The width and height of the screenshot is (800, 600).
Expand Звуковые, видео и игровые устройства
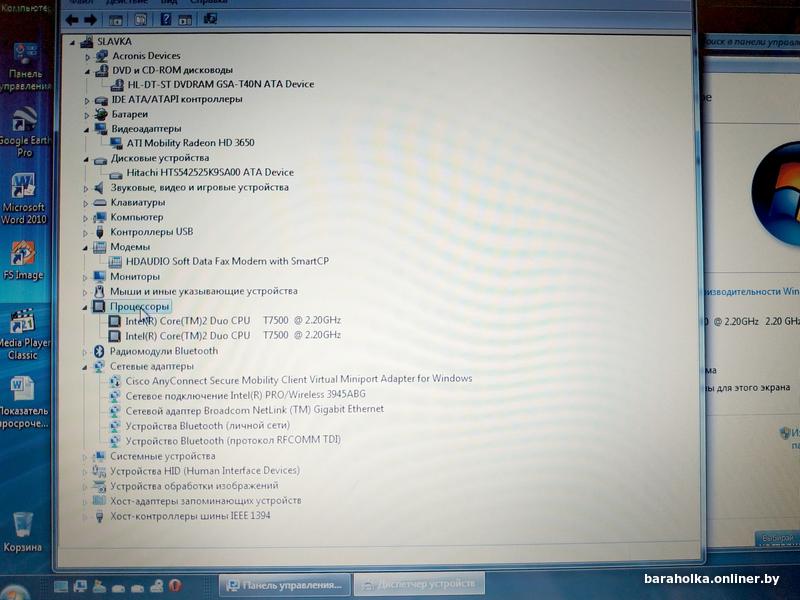tap(86, 189)
